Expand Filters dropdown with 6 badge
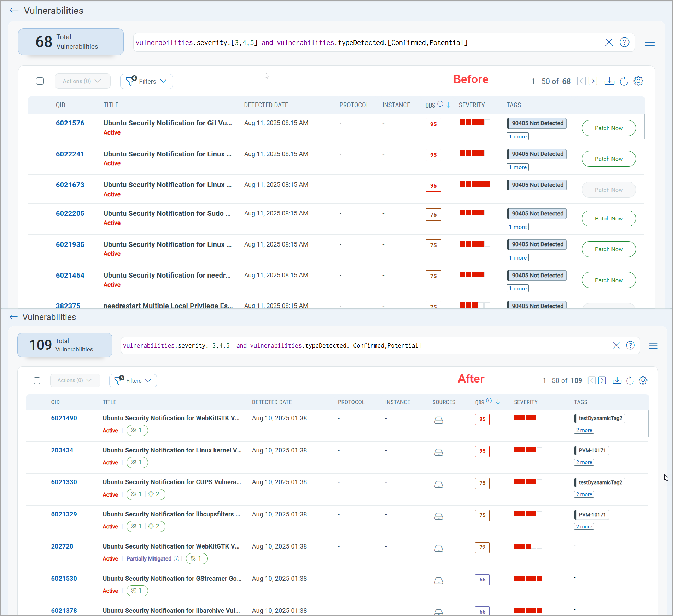This screenshot has width=673, height=616. point(133,380)
